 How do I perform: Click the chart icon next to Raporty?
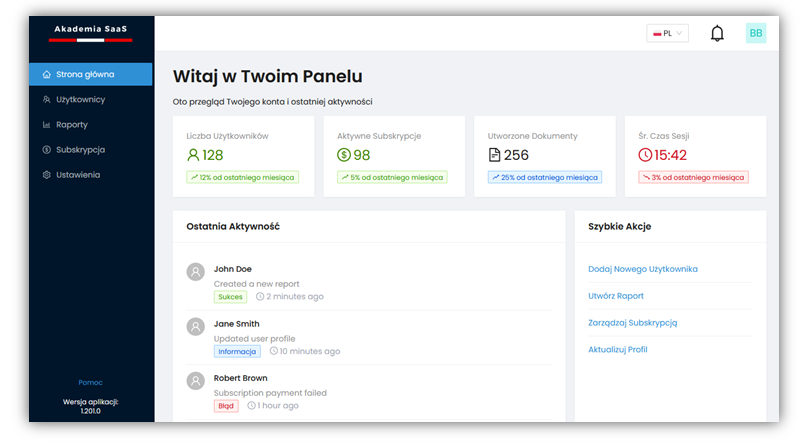pos(47,125)
